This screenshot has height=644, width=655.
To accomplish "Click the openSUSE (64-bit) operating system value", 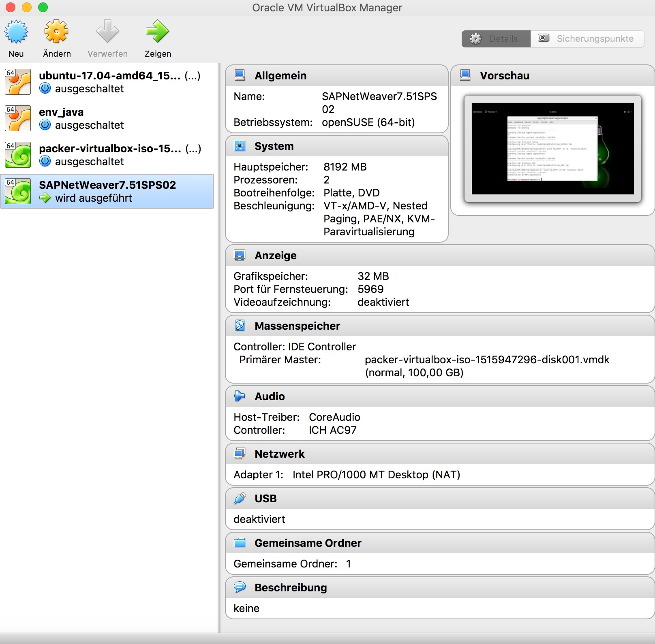I will (368, 122).
